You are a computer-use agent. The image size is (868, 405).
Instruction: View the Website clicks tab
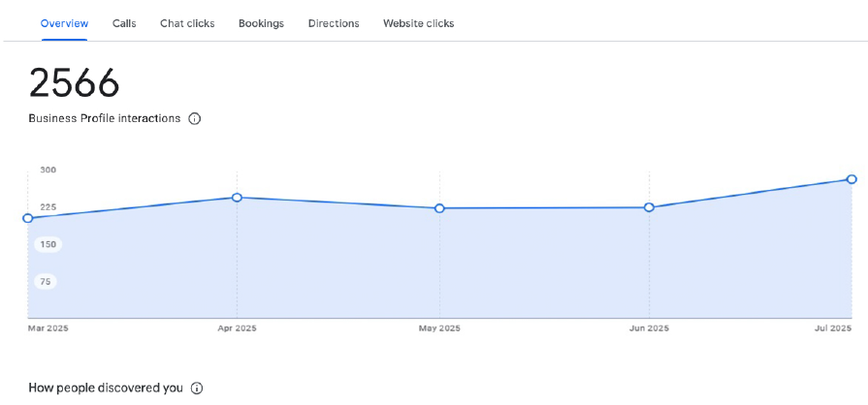click(x=418, y=23)
